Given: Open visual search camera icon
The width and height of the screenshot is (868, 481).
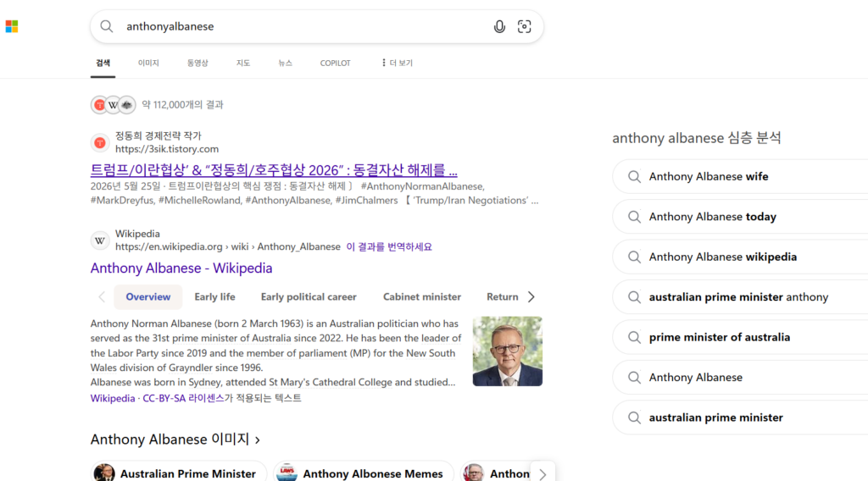Looking at the screenshot, I should pos(524,26).
